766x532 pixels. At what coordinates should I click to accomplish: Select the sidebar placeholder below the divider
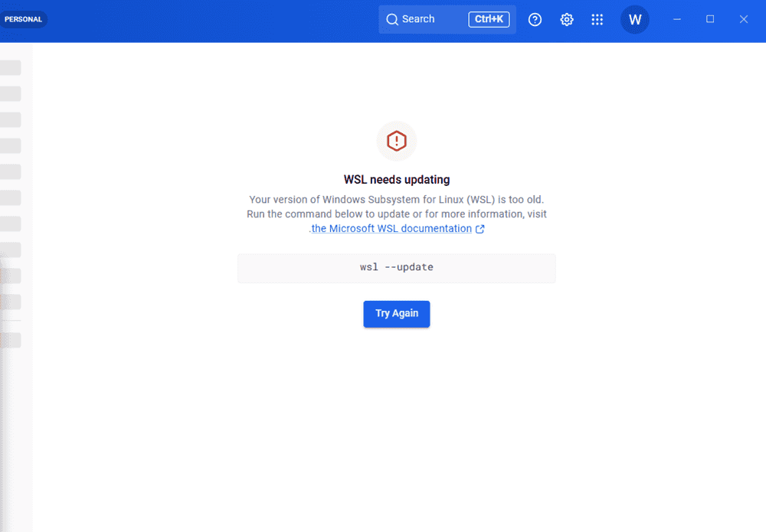coord(11,341)
